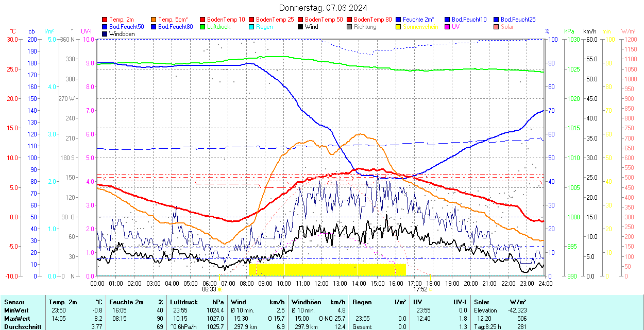This screenshot has width=644, height=330.
Task: Click the gray Richtung legend swatch
Action: (350, 27)
